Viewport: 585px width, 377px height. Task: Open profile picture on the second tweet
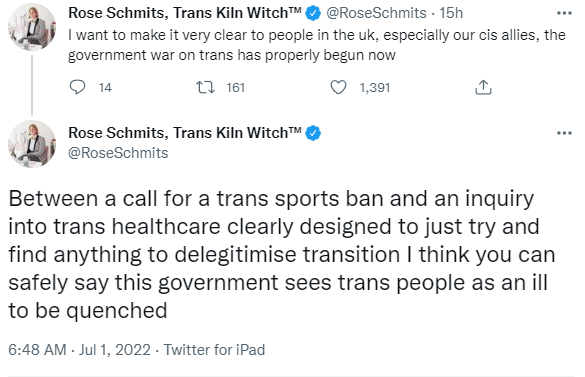32,144
